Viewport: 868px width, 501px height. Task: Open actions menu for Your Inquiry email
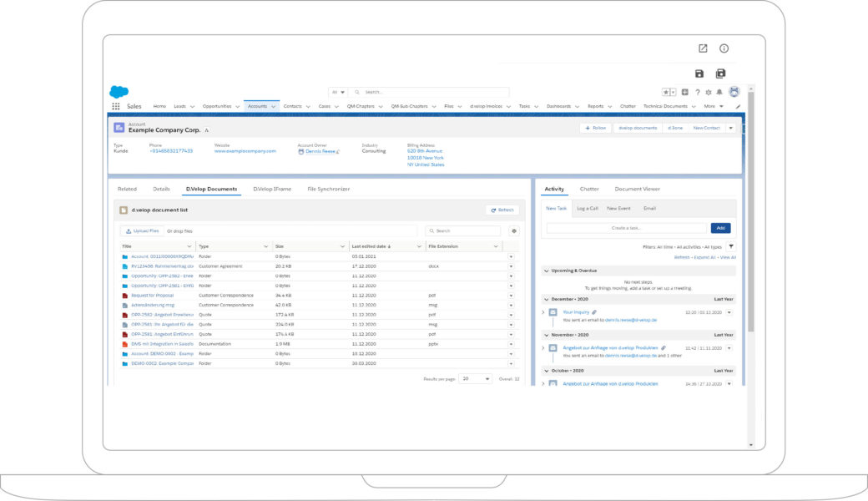coord(729,312)
